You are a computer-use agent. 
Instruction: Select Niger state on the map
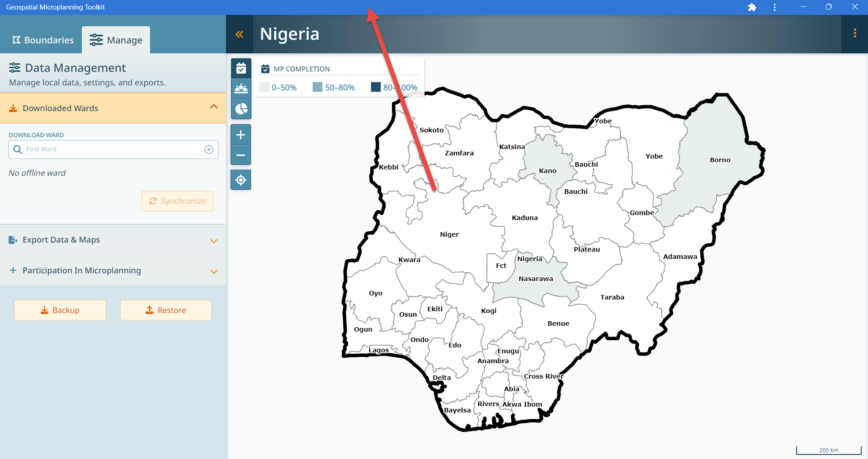(449, 234)
